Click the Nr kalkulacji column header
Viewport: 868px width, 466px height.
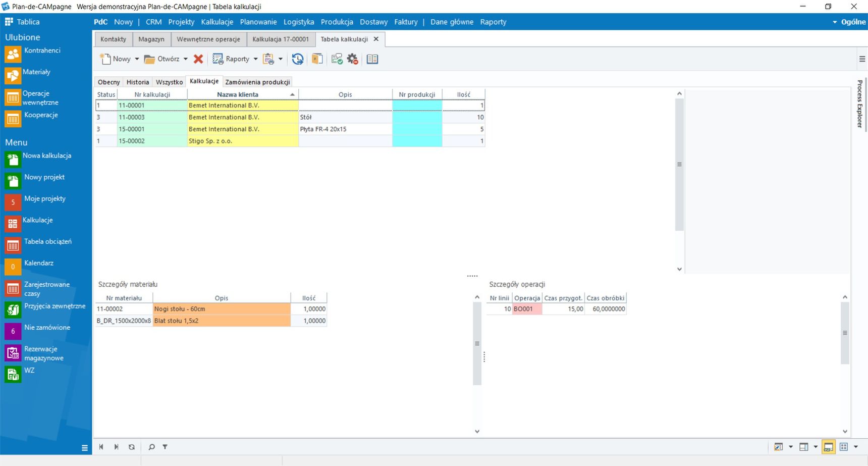pos(152,94)
